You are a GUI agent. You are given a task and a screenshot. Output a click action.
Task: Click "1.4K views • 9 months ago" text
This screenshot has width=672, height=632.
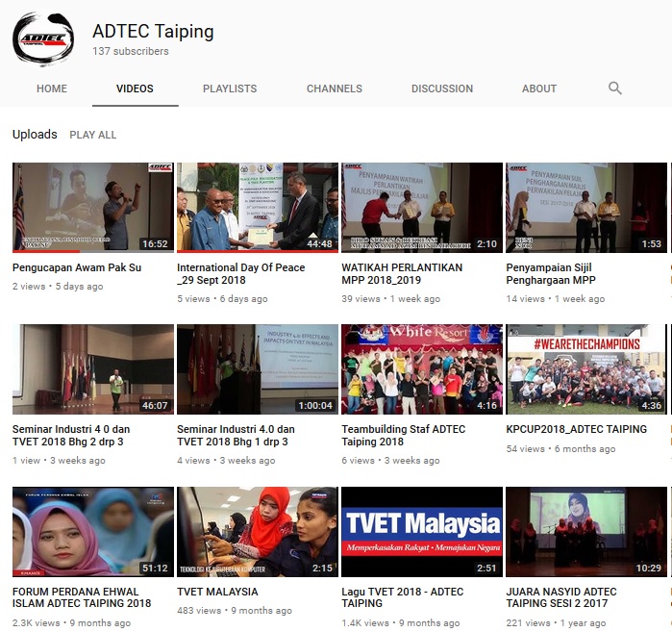tap(401, 622)
